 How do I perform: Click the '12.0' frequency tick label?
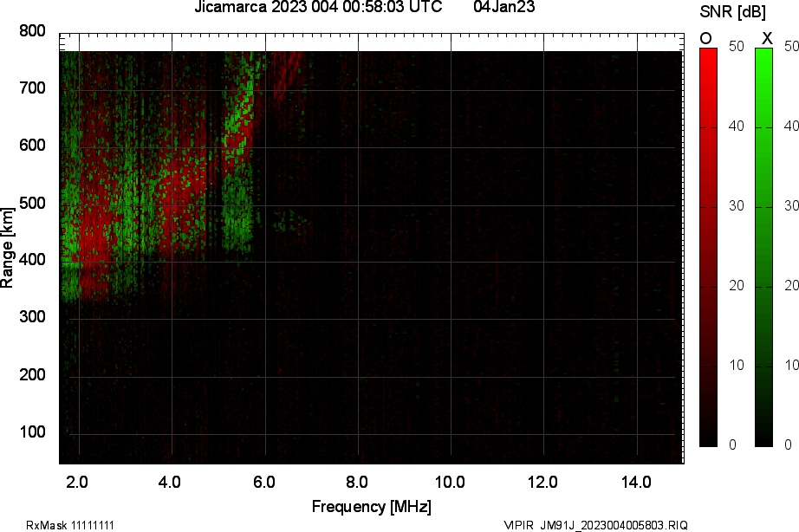[x=542, y=482]
